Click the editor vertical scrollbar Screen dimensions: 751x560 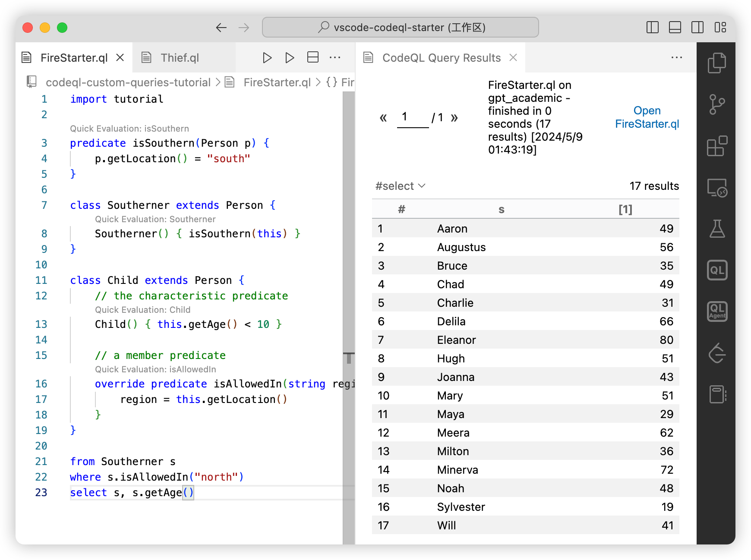pyautogui.click(x=349, y=318)
